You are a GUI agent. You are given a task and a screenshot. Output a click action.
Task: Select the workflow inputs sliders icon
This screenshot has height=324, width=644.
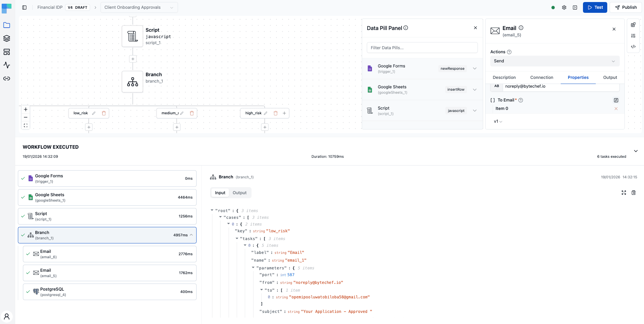pyautogui.click(x=633, y=36)
